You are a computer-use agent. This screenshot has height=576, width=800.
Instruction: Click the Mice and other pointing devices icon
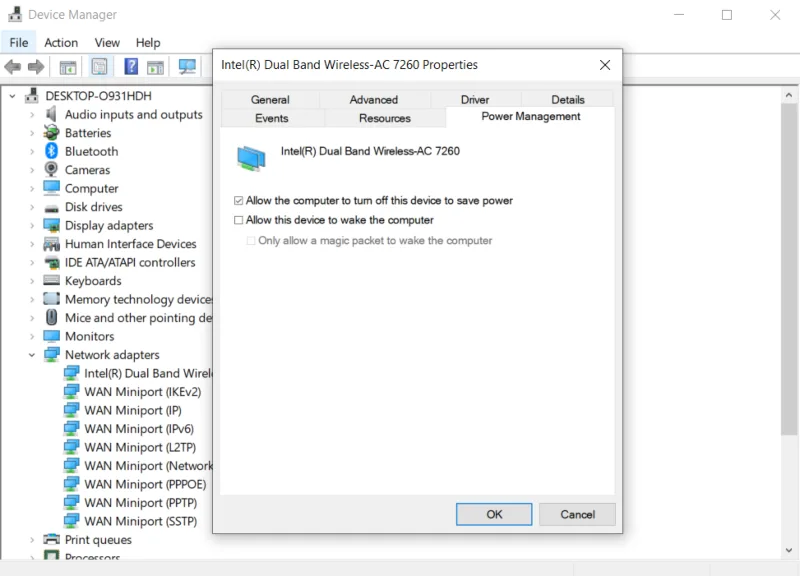point(51,317)
